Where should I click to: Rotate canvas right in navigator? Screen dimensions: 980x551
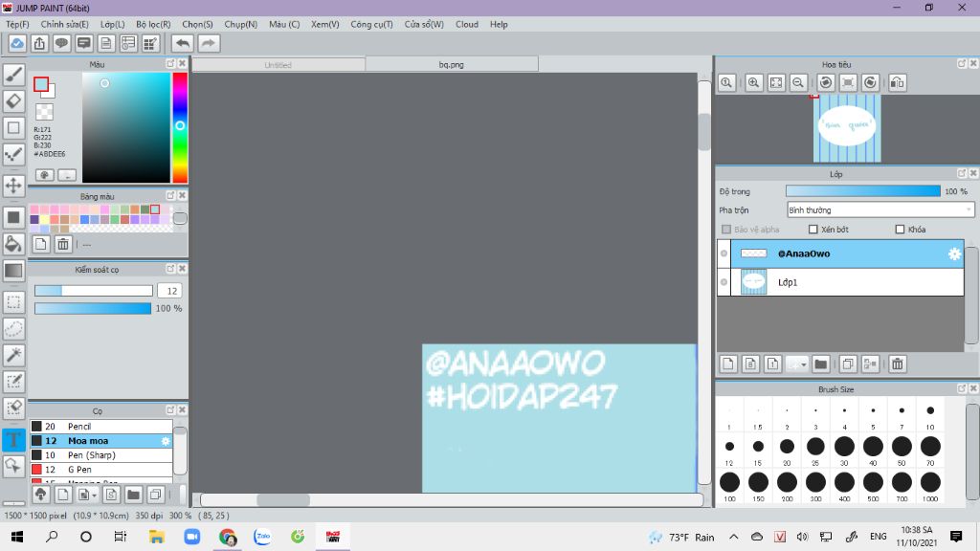click(870, 82)
